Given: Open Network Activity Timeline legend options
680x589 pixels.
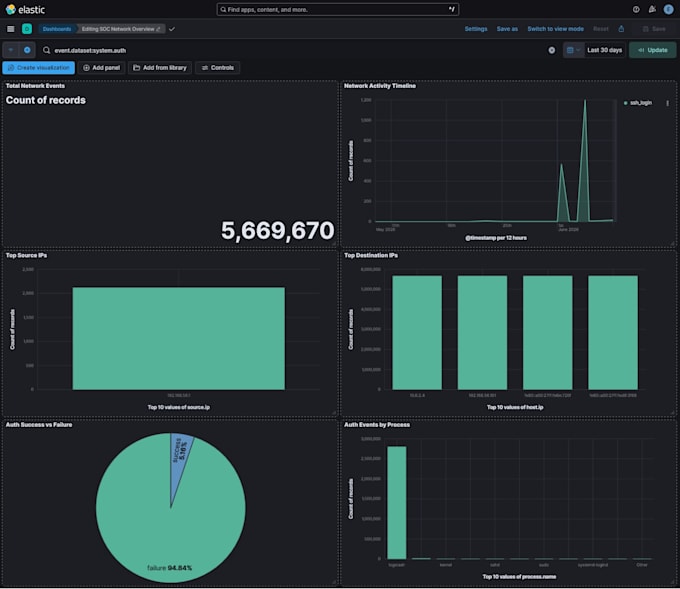Looking at the screenshot, I should pos(667,103).
